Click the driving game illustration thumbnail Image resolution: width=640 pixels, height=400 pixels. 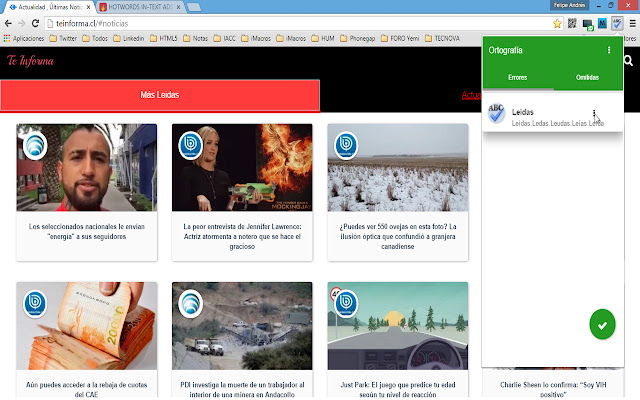[x=398, y=326]
